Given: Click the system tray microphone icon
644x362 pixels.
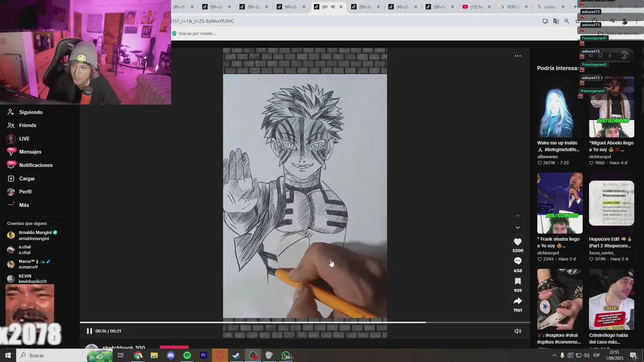Looking at the screenshot, I should [x=562, y=355].
